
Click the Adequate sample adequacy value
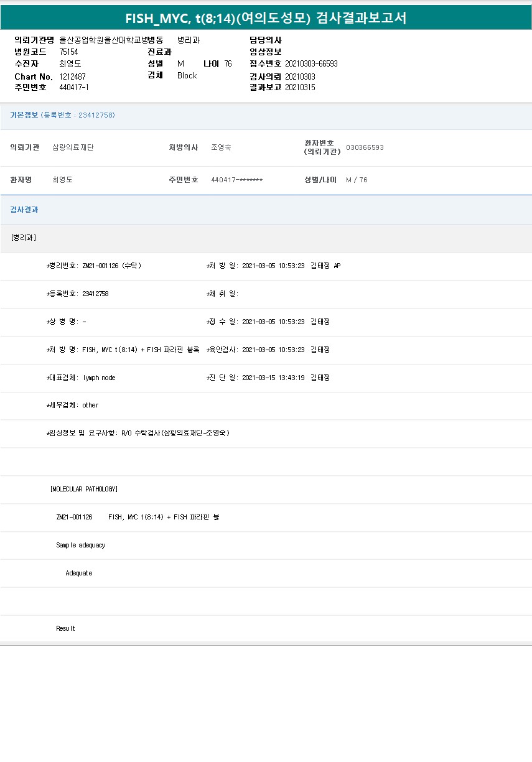[79, 573]
